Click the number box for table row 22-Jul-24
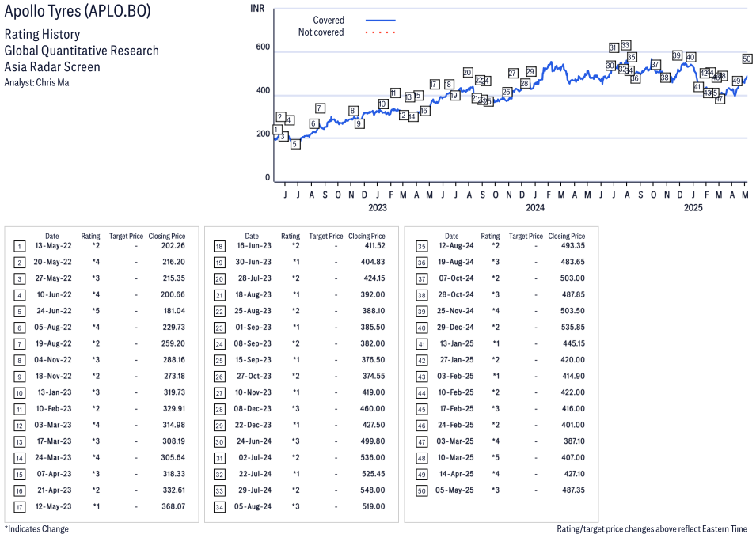The image size is (756, 534). pyautogui.click(x=219, y=475)
